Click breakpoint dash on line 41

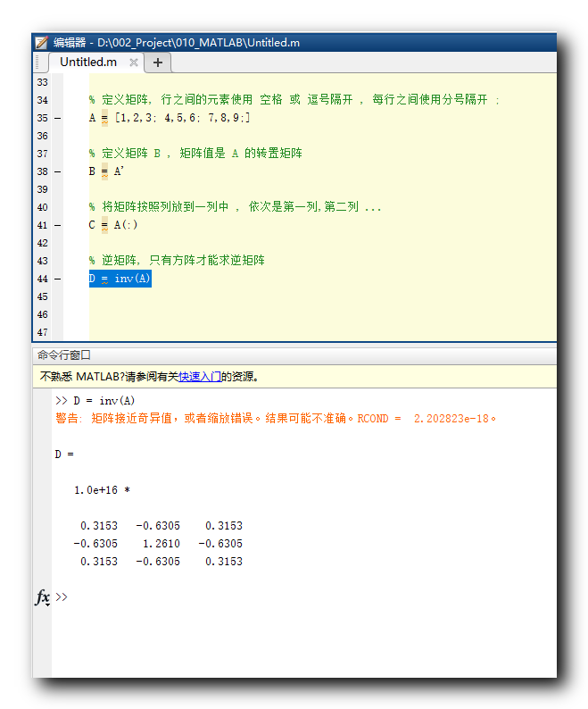(57, 225)
